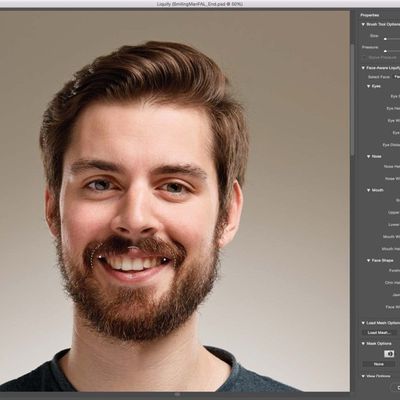This screenshot has height=400, width=400.
Task: Click the right mouth corner control point
Action: point(165,259)
